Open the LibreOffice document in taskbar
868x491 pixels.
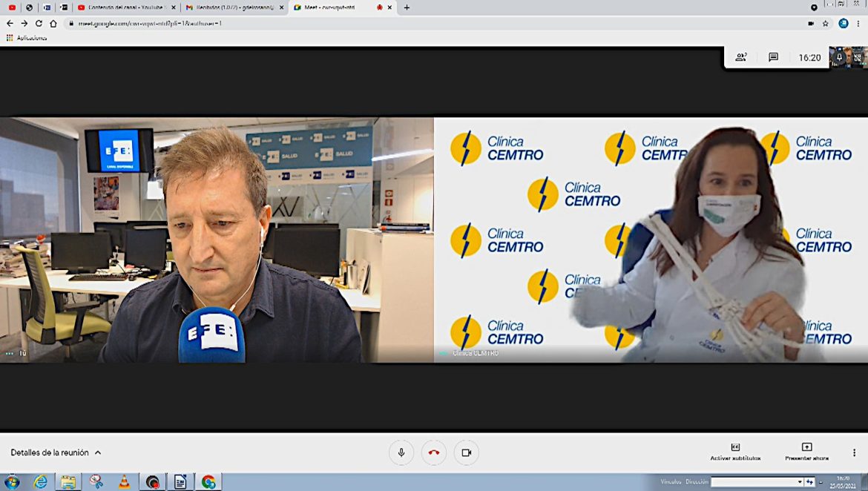tap(180, 482)
